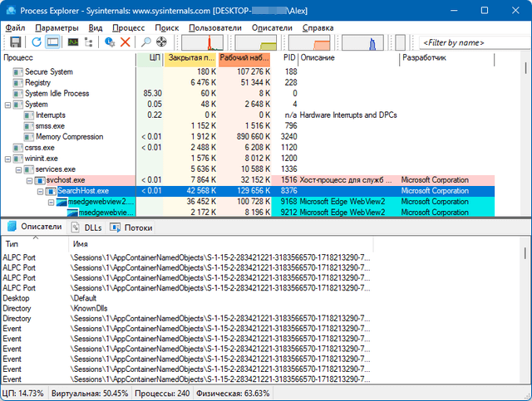Switch to the DLLs tab

[86, 227]
